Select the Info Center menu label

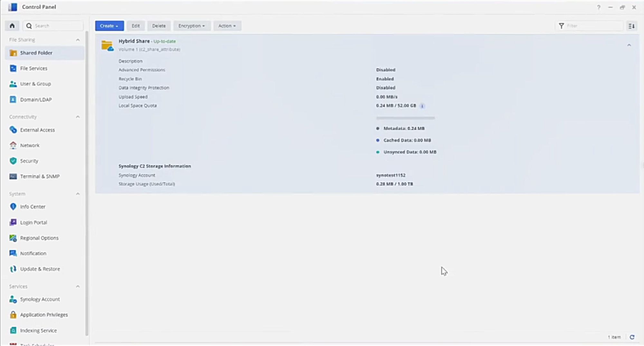coord(33,207)
